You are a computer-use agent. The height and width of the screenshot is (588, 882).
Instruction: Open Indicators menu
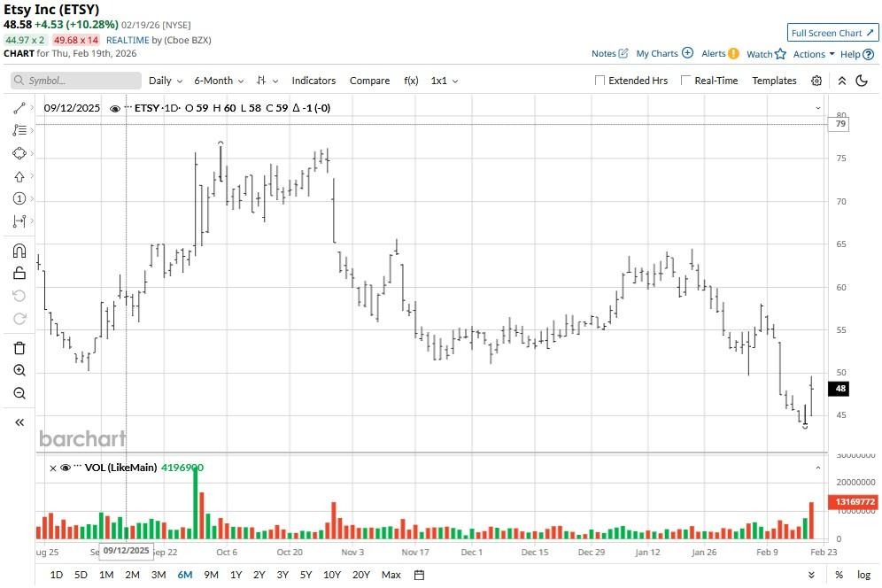313,81
